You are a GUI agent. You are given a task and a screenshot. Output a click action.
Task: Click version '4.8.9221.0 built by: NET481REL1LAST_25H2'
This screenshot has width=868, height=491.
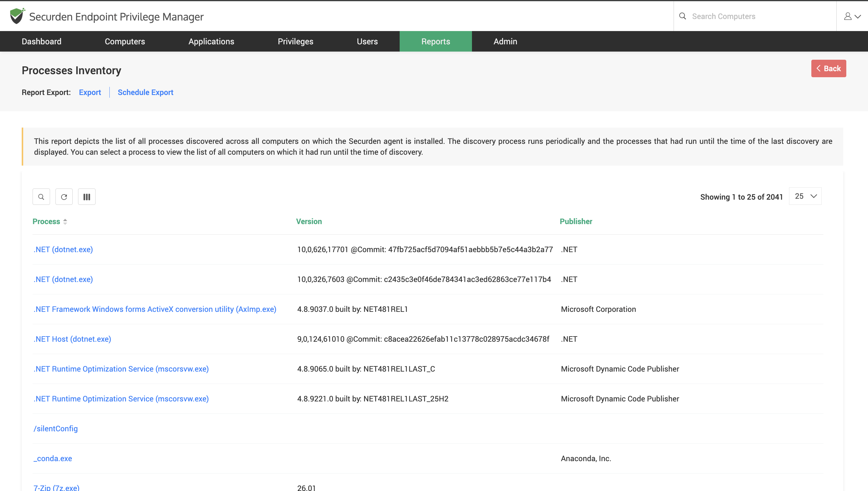(x=373, y=399)
